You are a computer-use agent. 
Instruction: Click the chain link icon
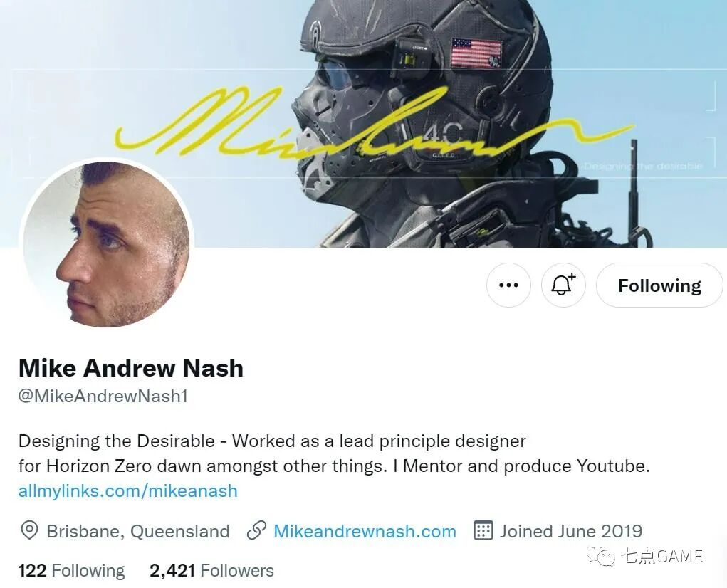[x=256, y=531]
